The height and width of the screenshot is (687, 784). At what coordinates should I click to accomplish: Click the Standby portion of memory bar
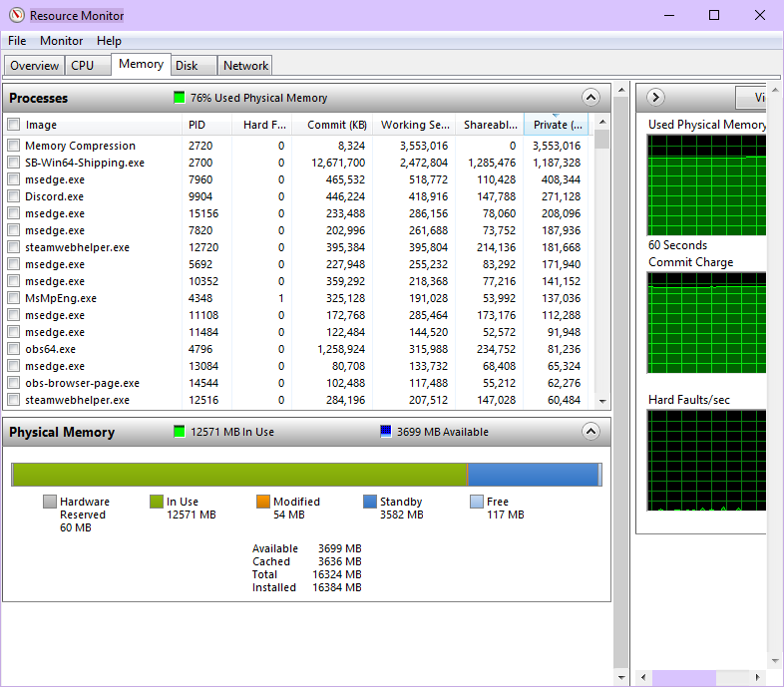[x=533, y=475]
